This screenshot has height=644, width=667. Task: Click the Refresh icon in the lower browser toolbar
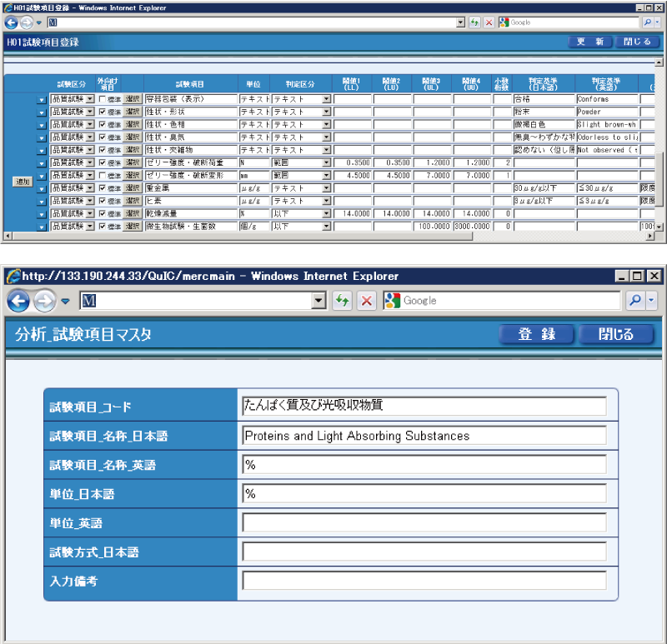342,301
